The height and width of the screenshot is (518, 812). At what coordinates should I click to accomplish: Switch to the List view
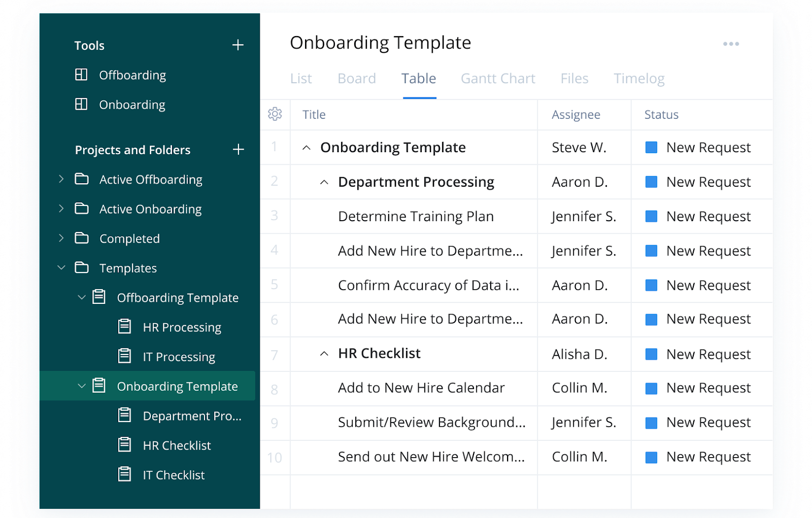pos(300,78)
